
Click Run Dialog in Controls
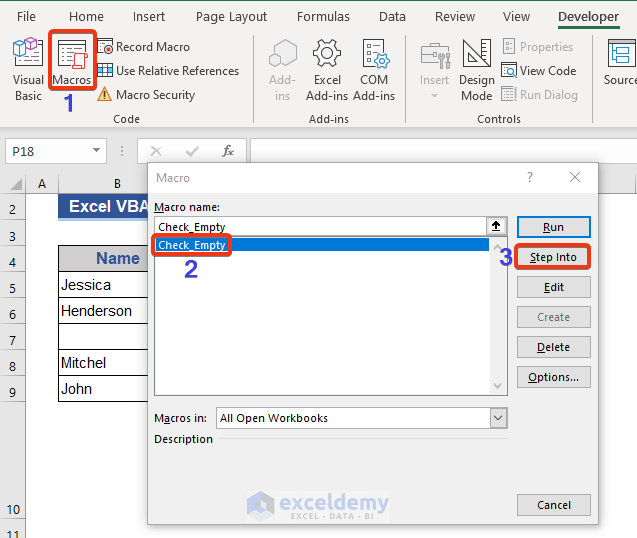pos(540,95)
